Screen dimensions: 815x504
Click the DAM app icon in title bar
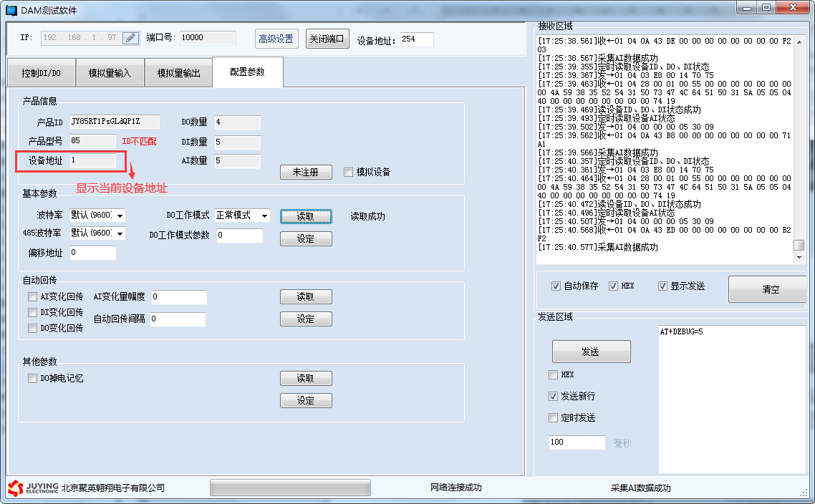point(11,10)
